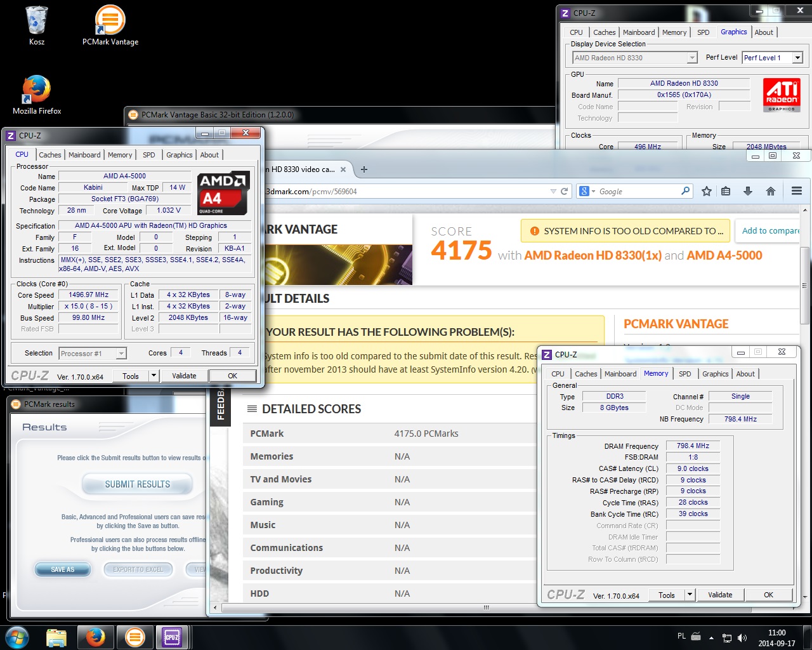Click the SYSTEM INFO IS TOO OLD notice
The image size is (812, 650).
pyautogui.click(x=625, y=231)
